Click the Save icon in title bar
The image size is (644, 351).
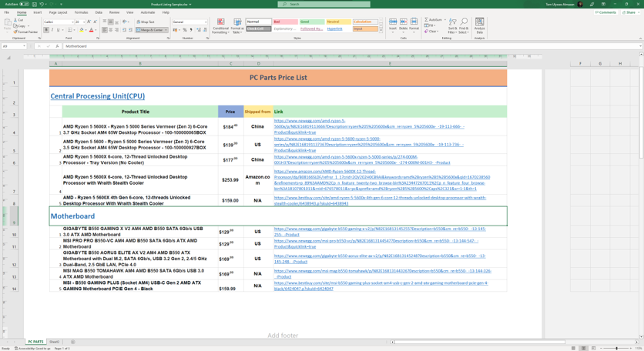coord(35,4)
